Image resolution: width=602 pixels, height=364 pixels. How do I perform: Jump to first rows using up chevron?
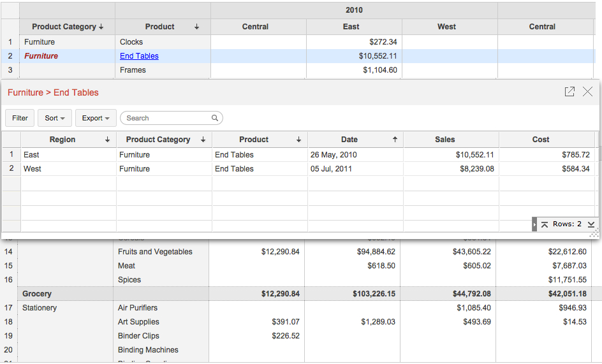[x=544, y=224]
